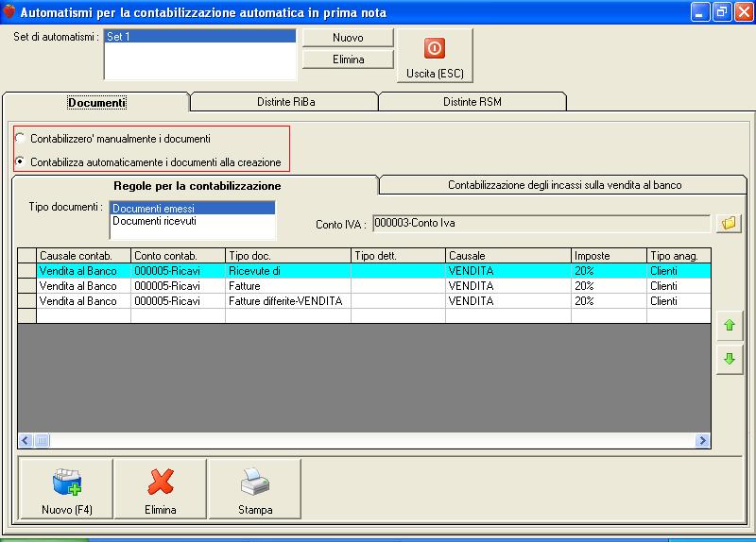
Task: Open 'Contabilizzazione degli incassi sulla vendita al banco' tab
Action: (x=564, y=185)
